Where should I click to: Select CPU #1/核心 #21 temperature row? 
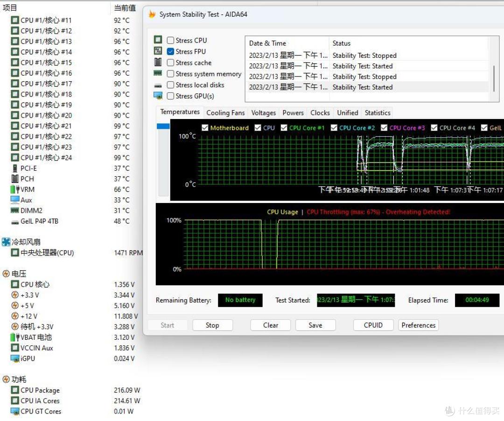71,126
